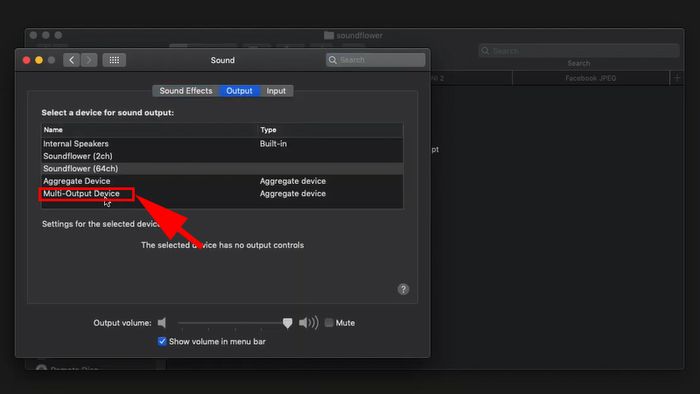Screen dimensions: 700x394
Task: Select Internal Speakers output device
Action: [x=222, y=144]
